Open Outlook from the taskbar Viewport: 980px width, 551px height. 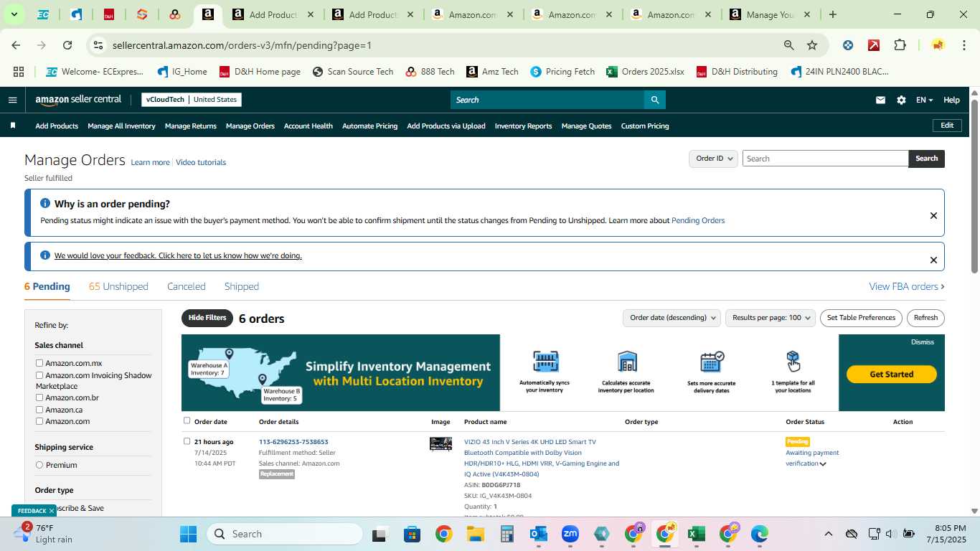coord(538,534)
